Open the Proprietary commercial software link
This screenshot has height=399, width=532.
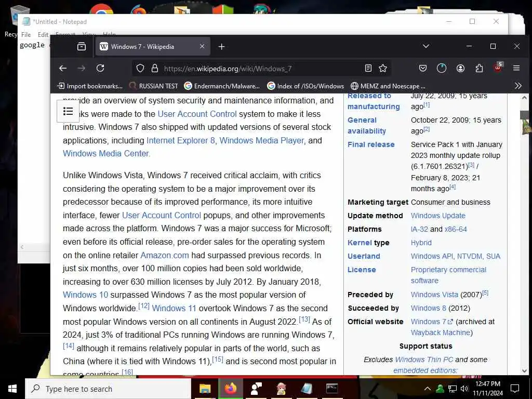tap(448, 275)
